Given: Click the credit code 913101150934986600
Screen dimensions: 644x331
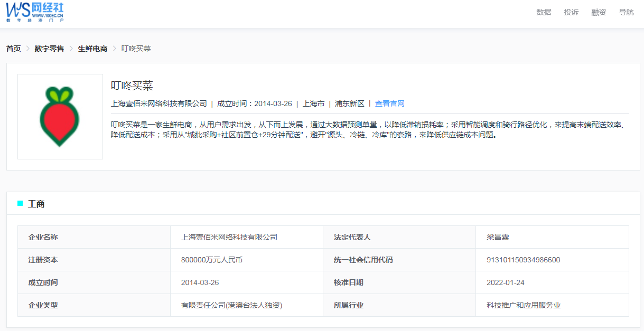Looking at the screenshot, I should point(523,260).
